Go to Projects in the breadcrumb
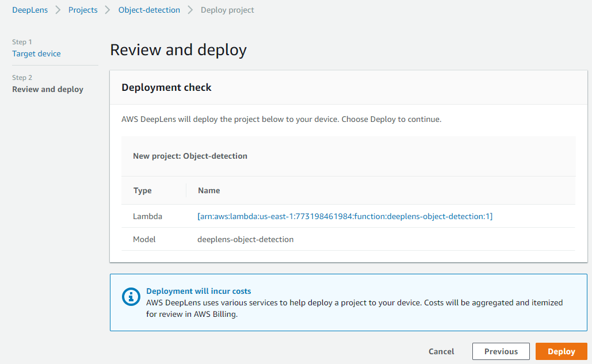Screen dimensions: 592x364 coord(83,10)
